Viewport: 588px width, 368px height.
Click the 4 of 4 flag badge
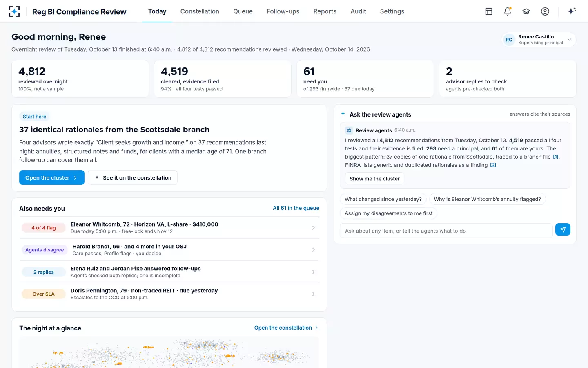coord(44,228)
